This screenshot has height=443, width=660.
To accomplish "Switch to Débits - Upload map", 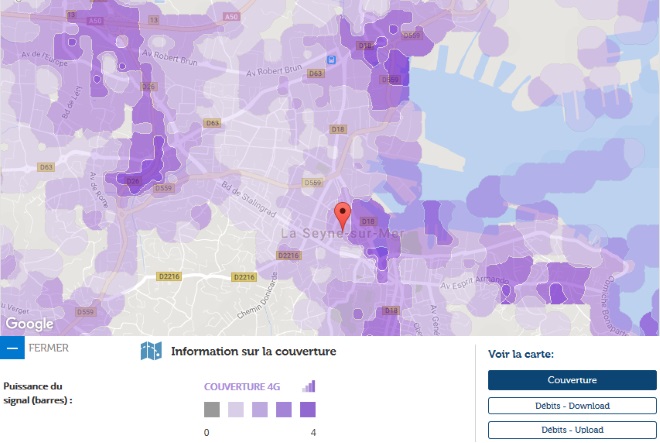I will click(x=572, y=430).
